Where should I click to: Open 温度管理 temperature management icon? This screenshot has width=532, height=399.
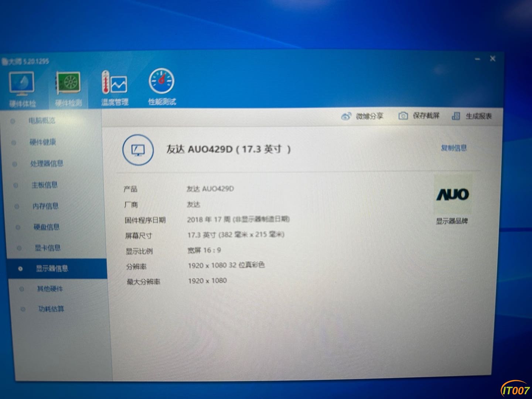tap(115, 82)
